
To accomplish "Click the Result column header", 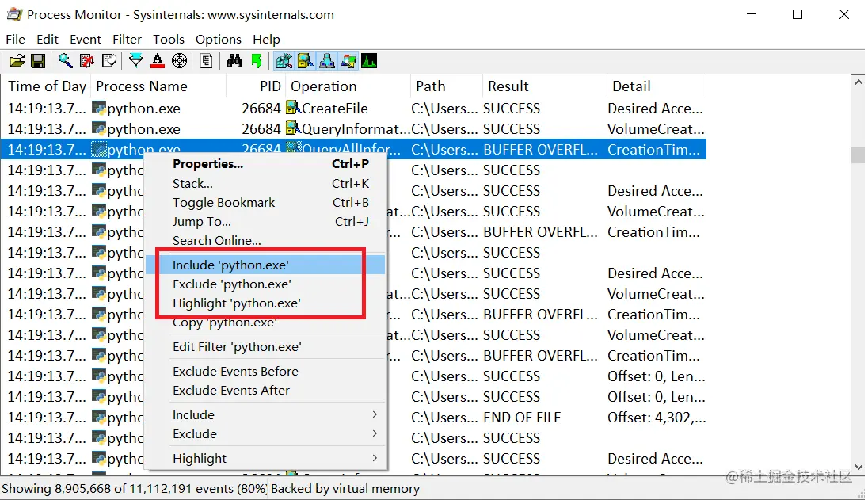I will [x=544, y=86].
